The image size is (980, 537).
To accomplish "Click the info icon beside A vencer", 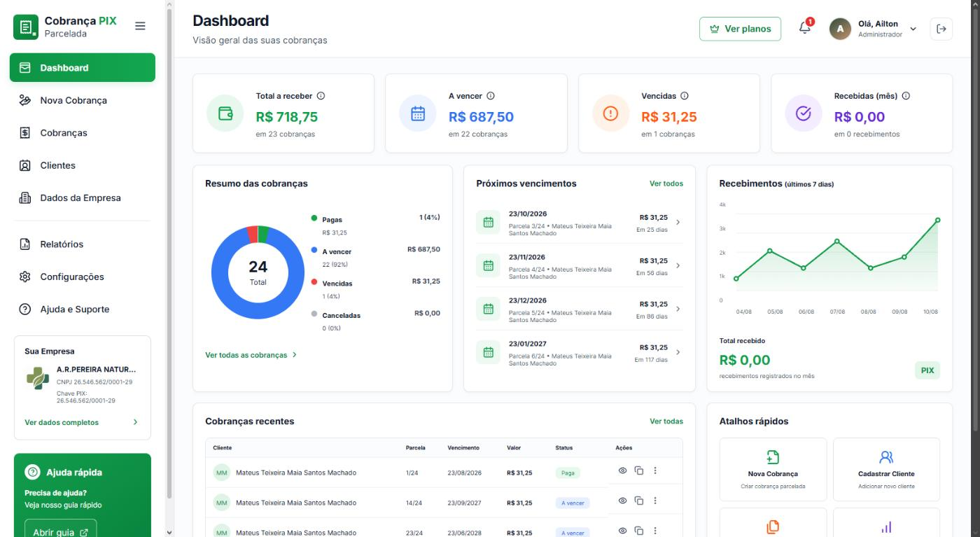I will tap(491, 96).
